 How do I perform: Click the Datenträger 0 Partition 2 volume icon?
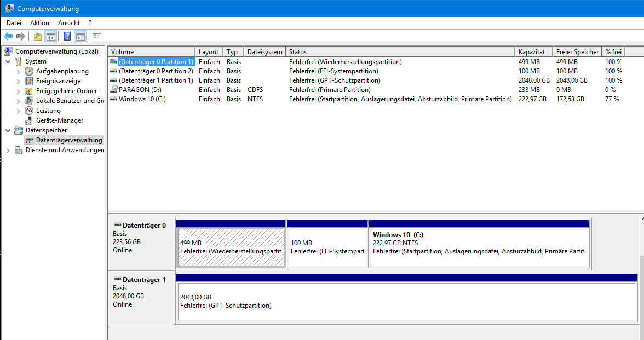[x=113, y=71]
